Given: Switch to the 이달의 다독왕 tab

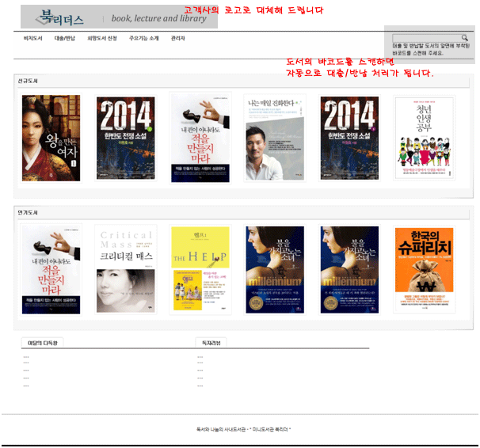Looking at the screenshot, I should [x=43, y=343].
